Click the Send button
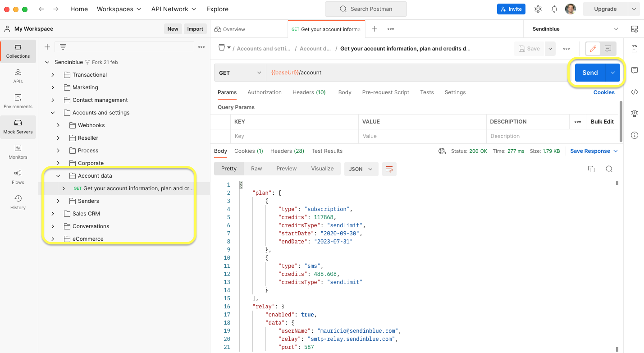644x353 pixels. pyautogui.click(x=589, y=72)
